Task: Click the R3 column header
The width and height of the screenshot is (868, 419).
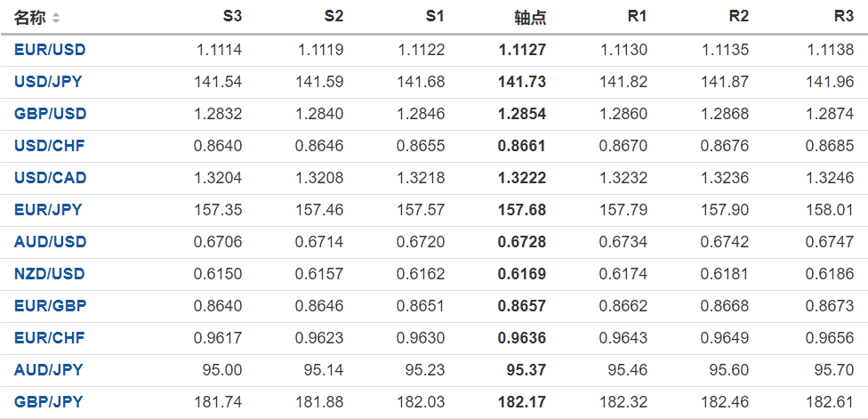Action: coord(843,17)
